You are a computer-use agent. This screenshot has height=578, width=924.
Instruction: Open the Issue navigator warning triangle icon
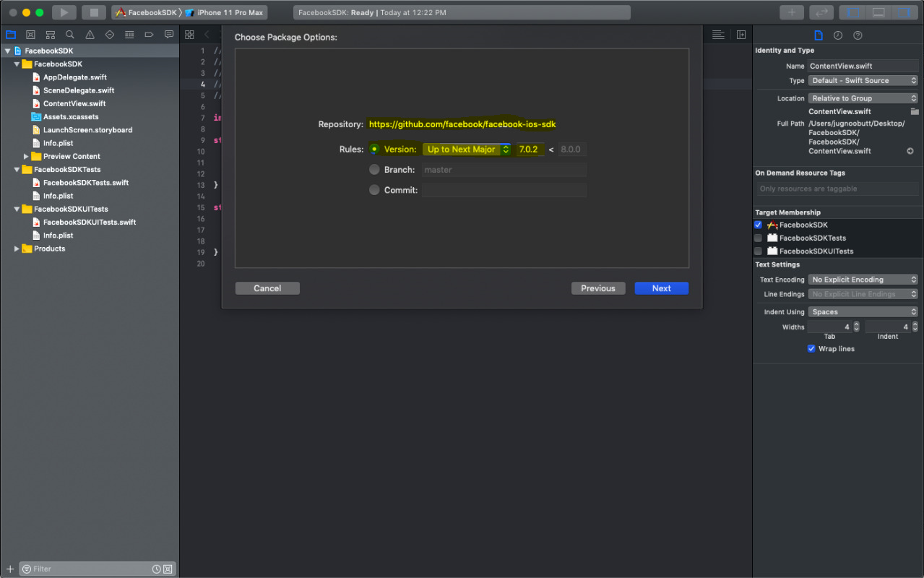coord(90,35)
